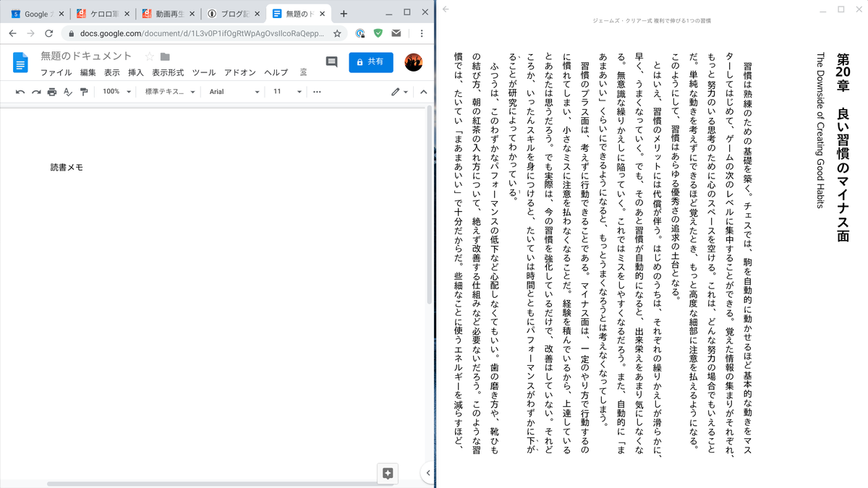Select the paint format roller icon
Screen dimensions: 868x488
tap(84, 92)
